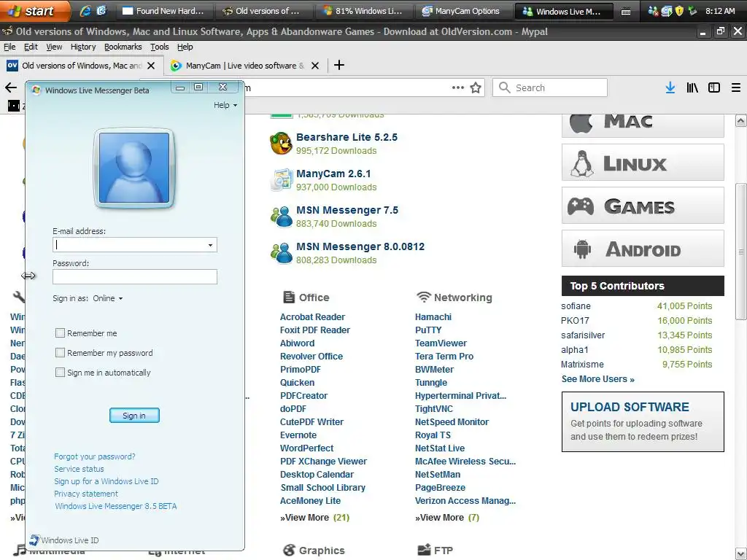Click the scrollbar up arrow

pyautogui.click(x=740, y=120)
